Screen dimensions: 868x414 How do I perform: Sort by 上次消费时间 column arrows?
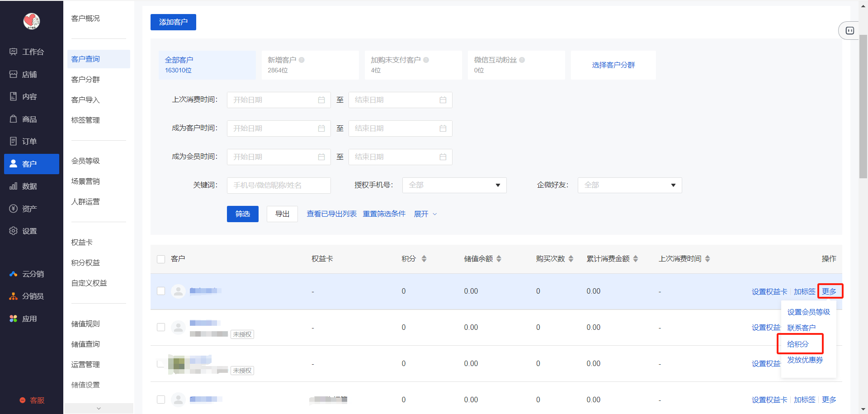(708, 259)
